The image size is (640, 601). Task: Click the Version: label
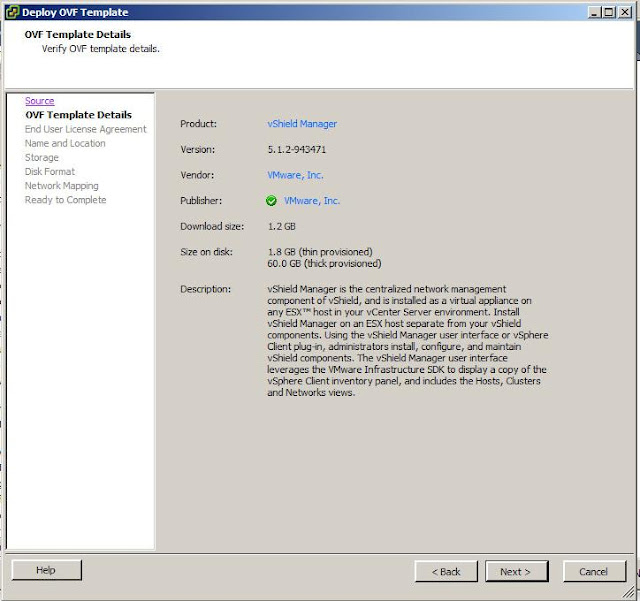[198, 149]
